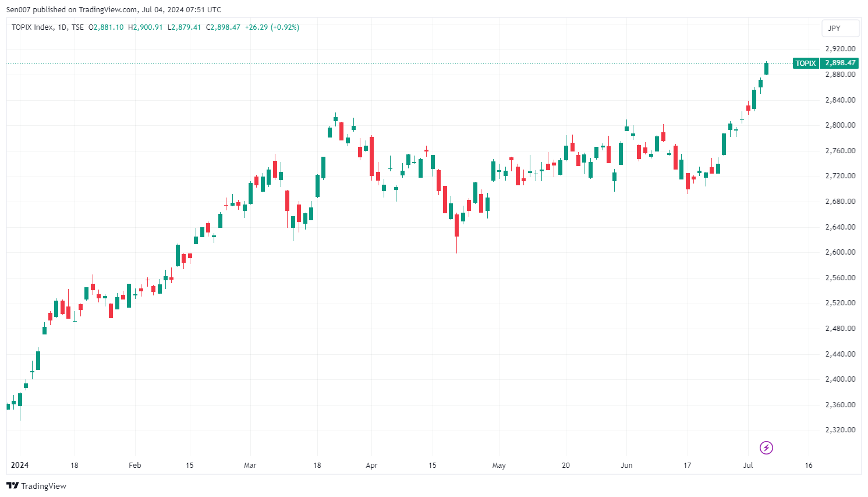Click the latest green candle at chart top
868x497 pixels.
pyautogui.click(x=766, y=69)
